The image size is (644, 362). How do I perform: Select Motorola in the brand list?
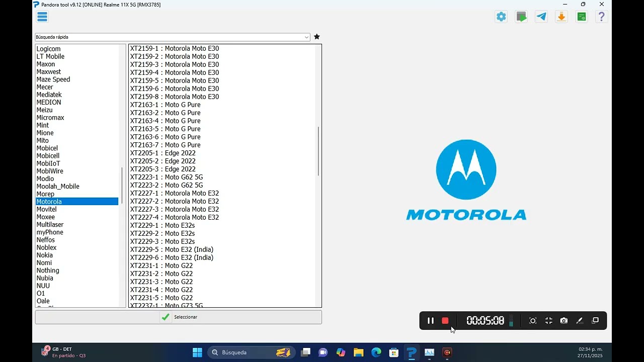[x=76, y=202]
